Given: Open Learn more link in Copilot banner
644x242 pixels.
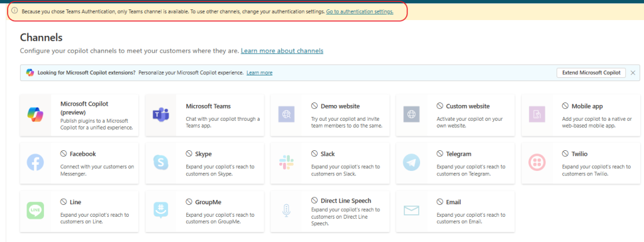Looking at the screenshot, I should pos(259,73).
